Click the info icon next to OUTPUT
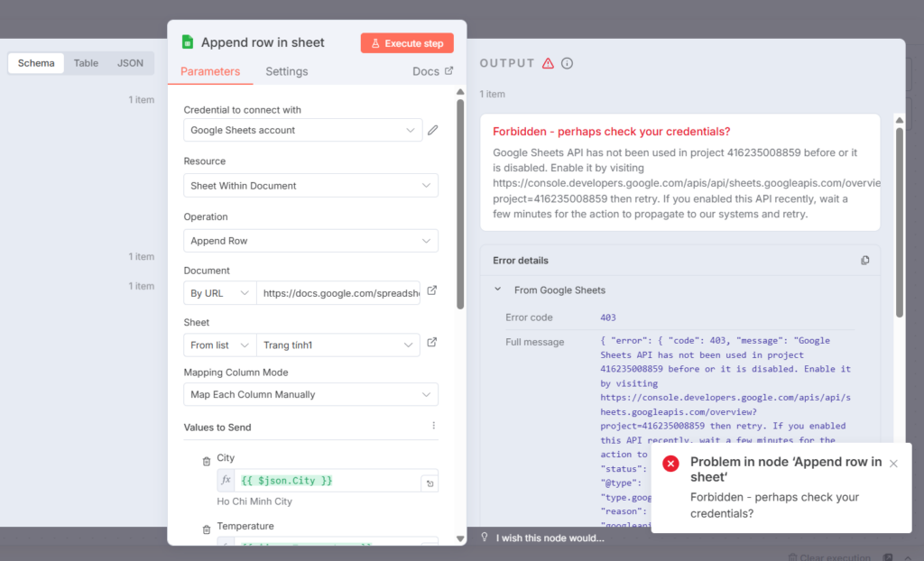The image size is (924, 561). coord(567,63)
